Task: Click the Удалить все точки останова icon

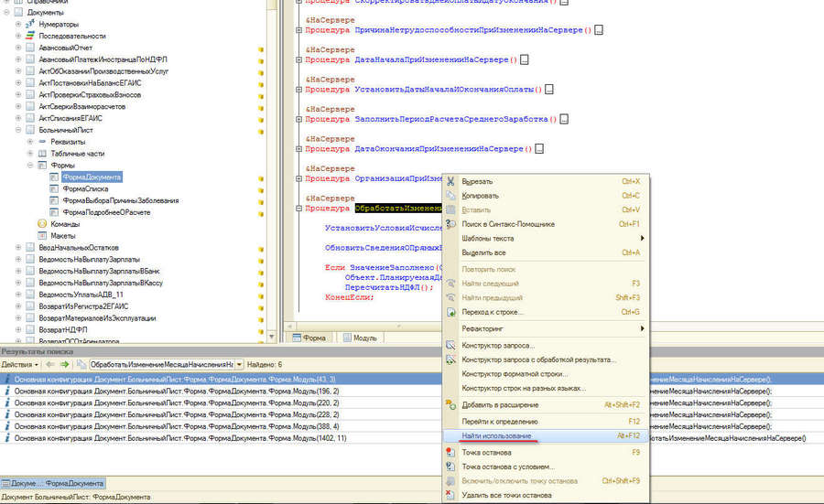Action: click(450, 495)
